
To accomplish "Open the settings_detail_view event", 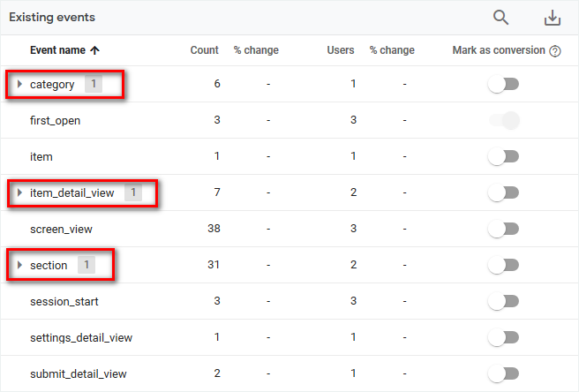I will pos(80,337).
